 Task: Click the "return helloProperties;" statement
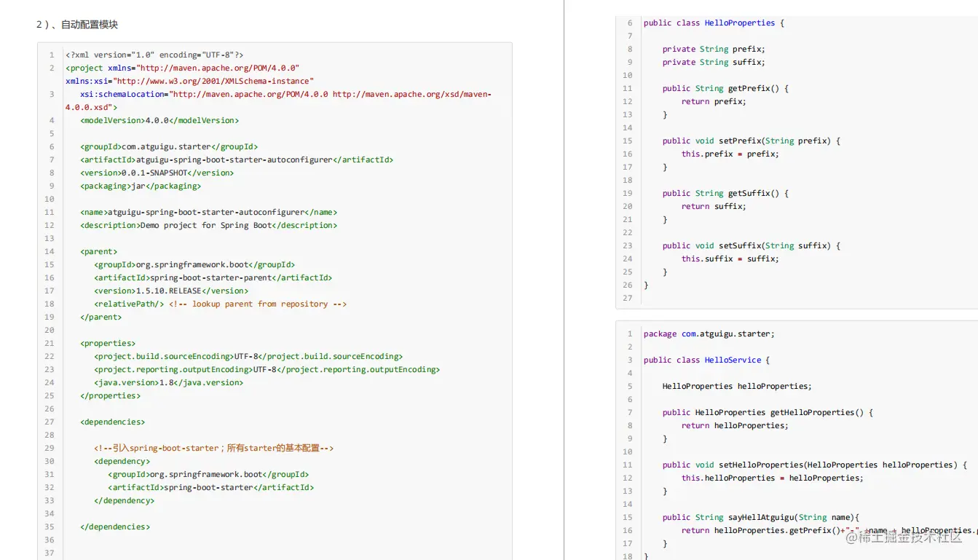pos(736,425)
